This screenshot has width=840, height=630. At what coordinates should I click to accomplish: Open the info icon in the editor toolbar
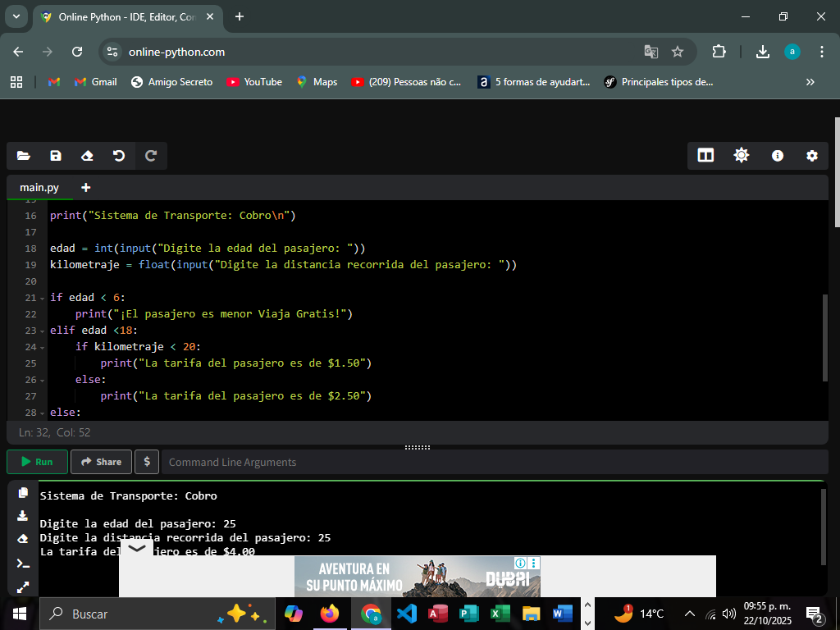pyautogui.click(x=778, y=156)
